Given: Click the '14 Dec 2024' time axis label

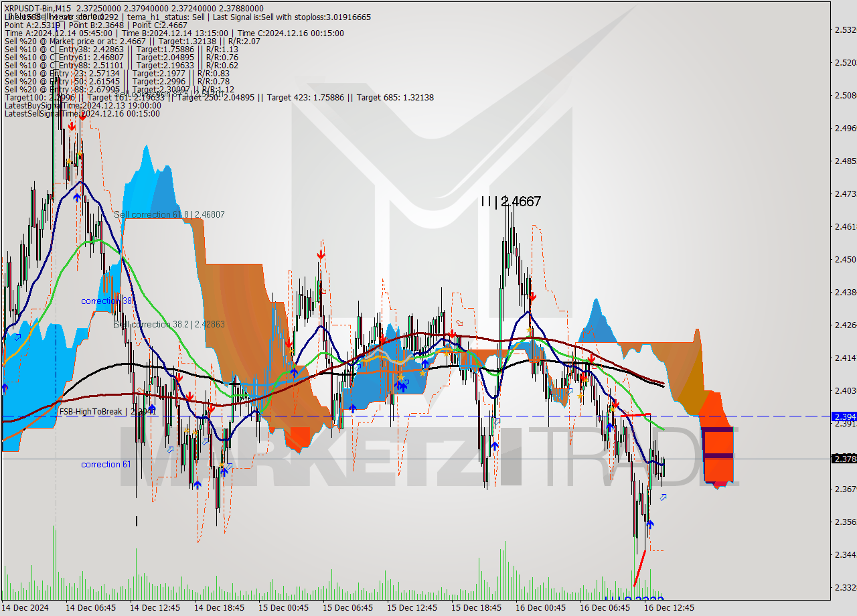Looking at the screenshot, I should point(26,608).
